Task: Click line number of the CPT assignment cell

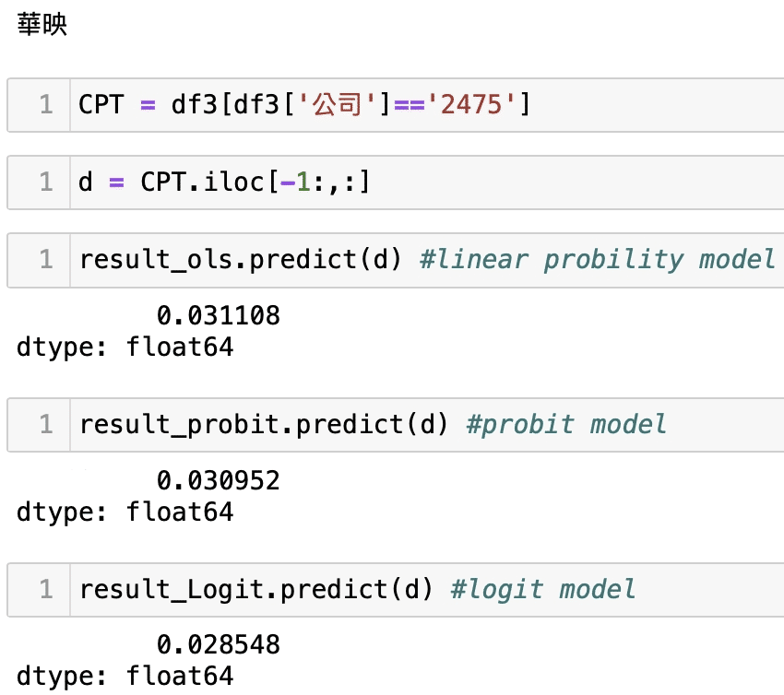Action: [x=45, y=105]
